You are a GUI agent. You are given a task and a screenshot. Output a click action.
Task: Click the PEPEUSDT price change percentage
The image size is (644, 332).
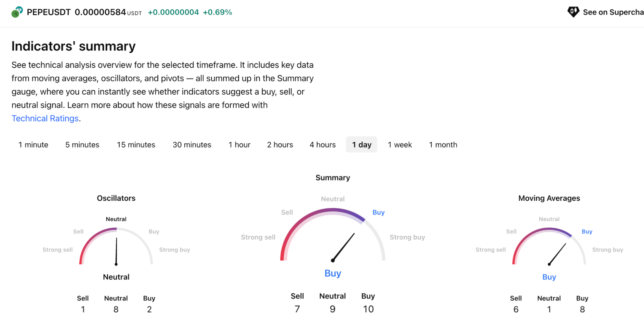coord(218,12)
